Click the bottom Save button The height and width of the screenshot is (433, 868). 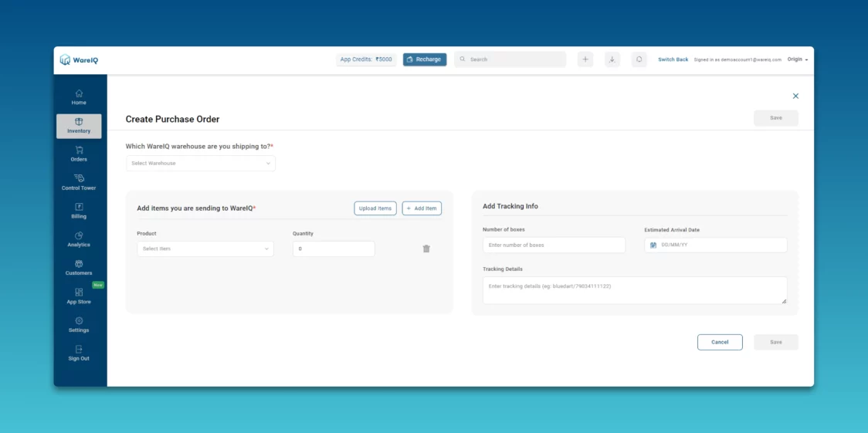click(776, 342)
